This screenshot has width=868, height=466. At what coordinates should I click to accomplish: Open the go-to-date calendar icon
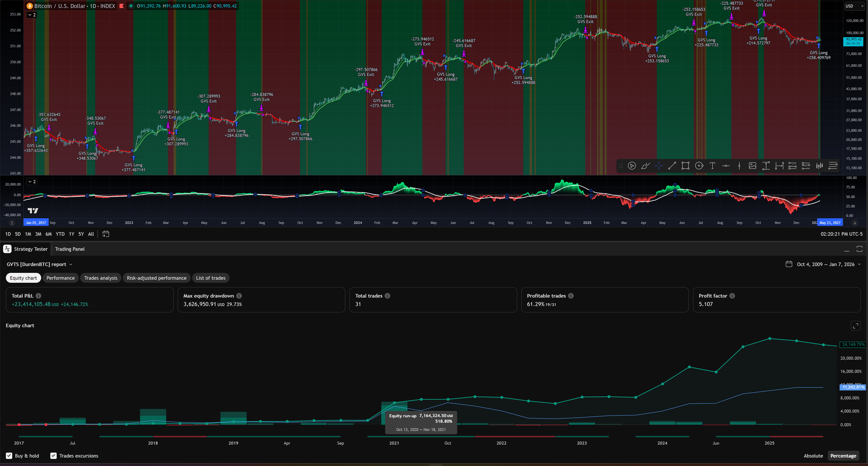105,234
